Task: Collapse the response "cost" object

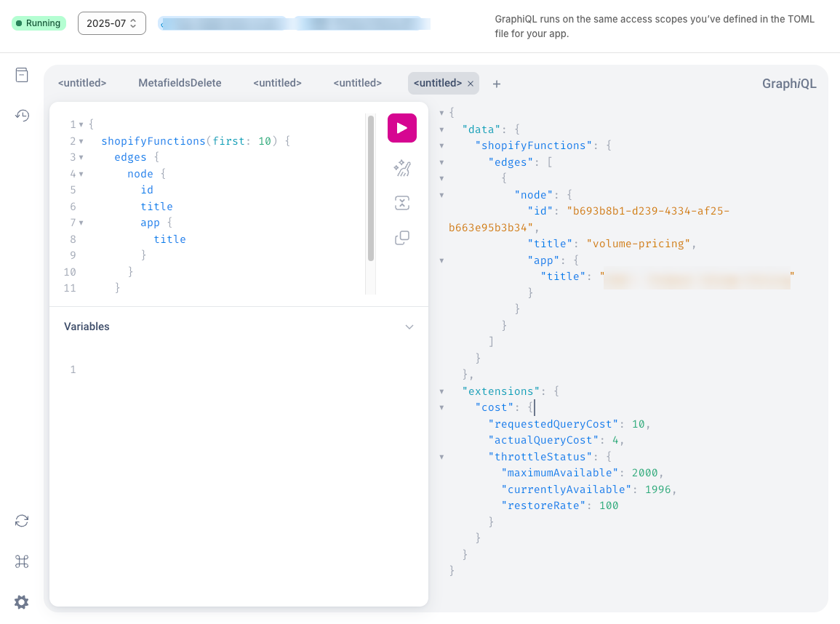Action: (441, 407)
